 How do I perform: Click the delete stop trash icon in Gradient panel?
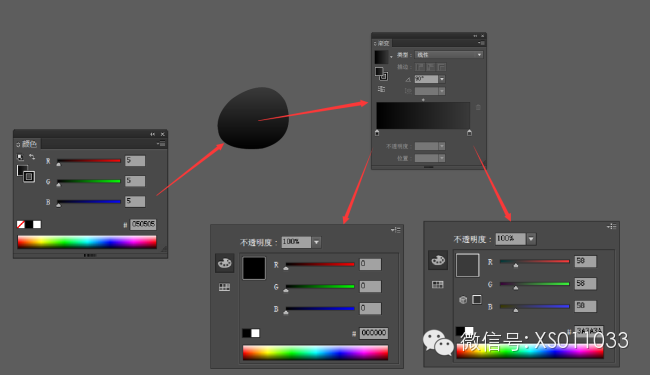pos(478,107)
